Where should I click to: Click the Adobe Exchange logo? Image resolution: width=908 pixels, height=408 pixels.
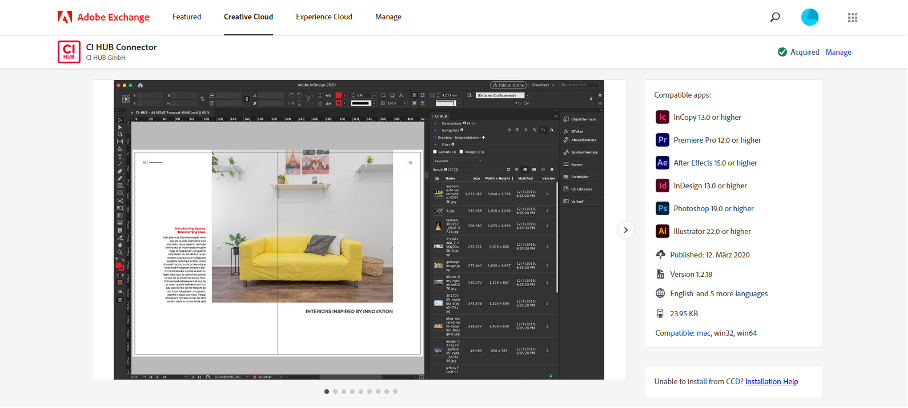click(103, 17)
